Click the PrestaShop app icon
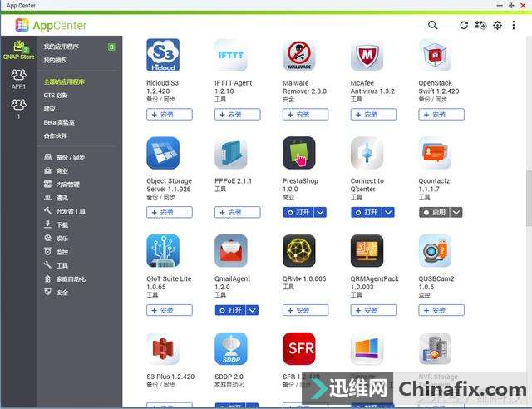Viewport: 532px width, 409px height. click(x=299, y=153)
